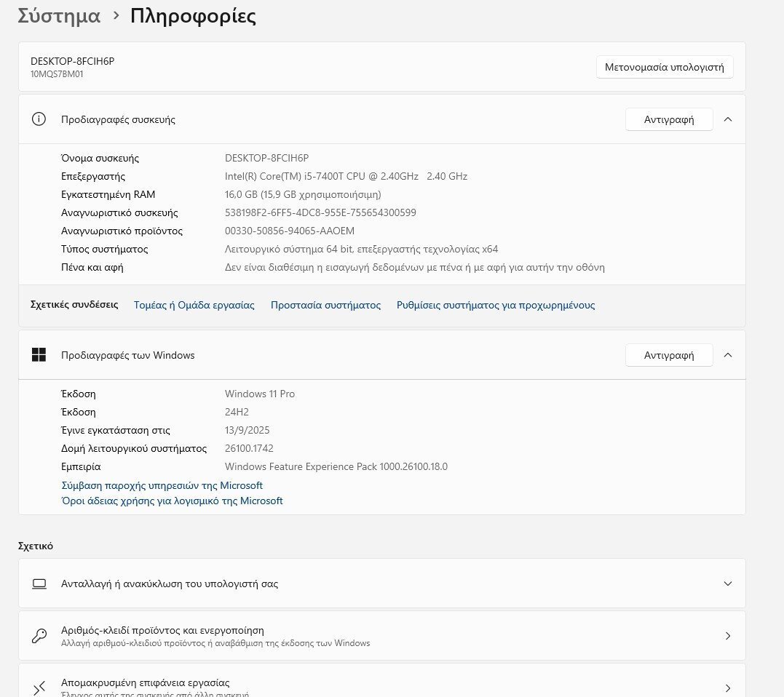784x697 pixels.
Task: Open Ρυθμίσεις συστήματος για προχωρημένους link
Action: click(x=496, y=305)
